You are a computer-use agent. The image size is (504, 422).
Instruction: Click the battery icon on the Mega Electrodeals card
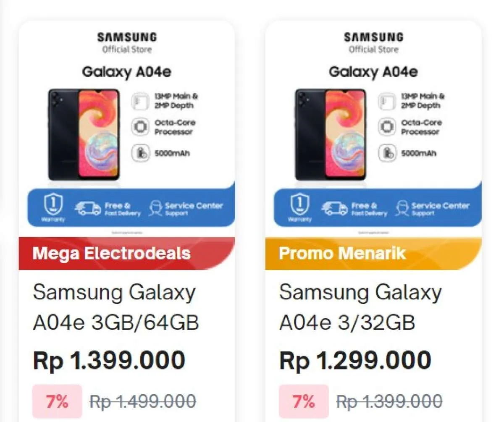tap(139, 153)
